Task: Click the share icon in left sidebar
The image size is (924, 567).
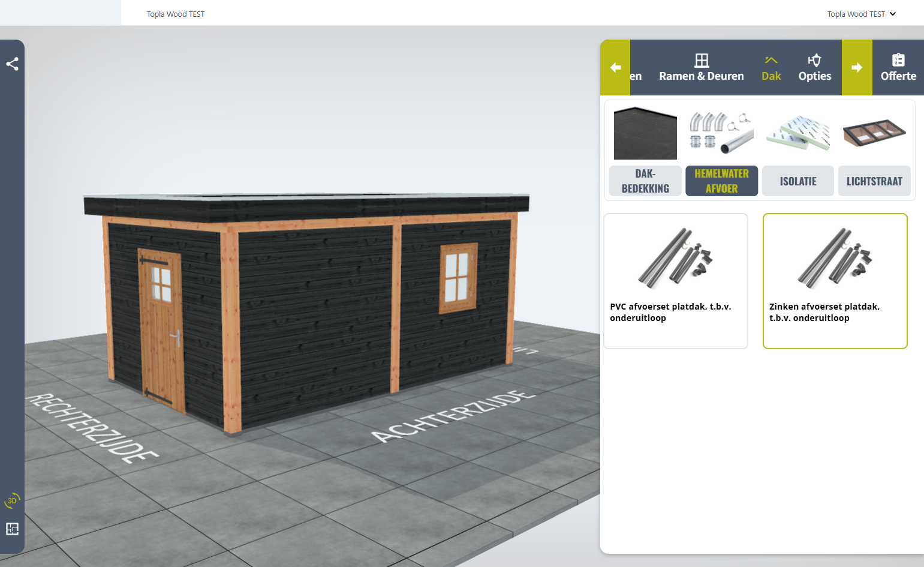Action: pyautogui.click(x=12, y=64)
